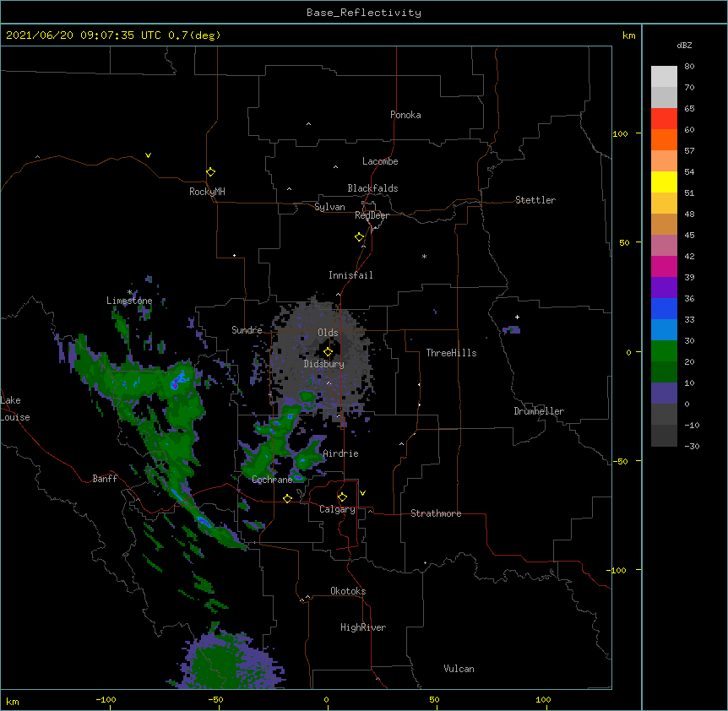Select the red 65 dBZ legend swatch
Image resolution: width=728 pixels, height=711 pixels.
(x=664, y=119)
